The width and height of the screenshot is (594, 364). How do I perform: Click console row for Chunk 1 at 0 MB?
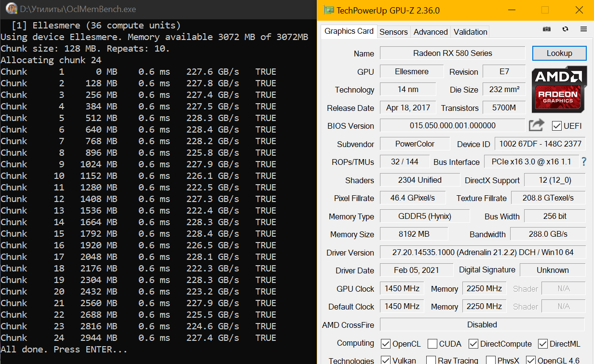pos(138,71)
